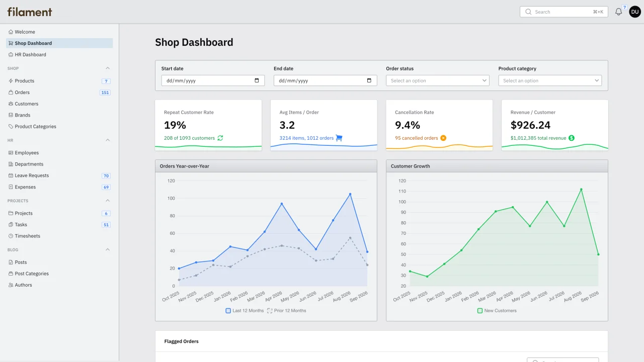Click the Orders bag icon
Viewport: 644px width, 362px height.
11,93
